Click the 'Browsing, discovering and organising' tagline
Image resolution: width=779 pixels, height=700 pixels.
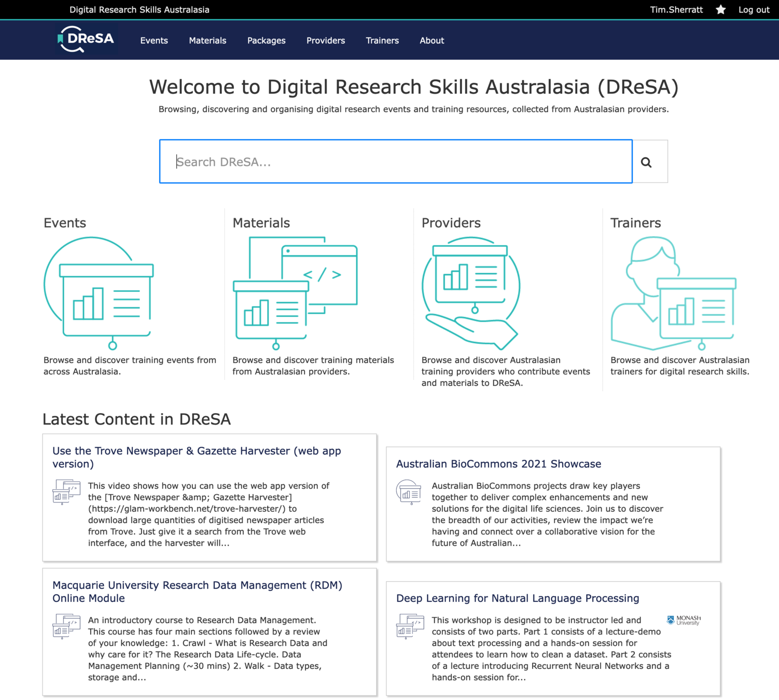pyautogui.click(x=413, y=109)
